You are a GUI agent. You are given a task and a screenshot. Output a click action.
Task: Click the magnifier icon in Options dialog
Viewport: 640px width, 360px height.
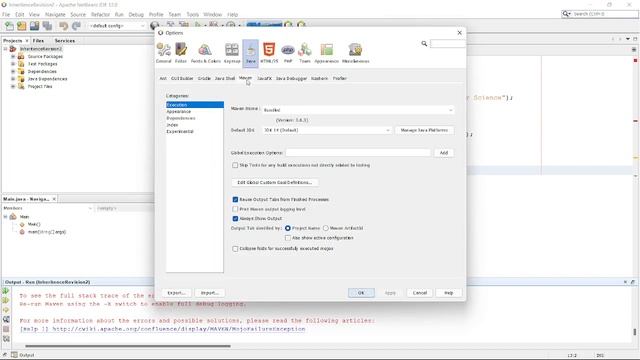pos(424,43)
